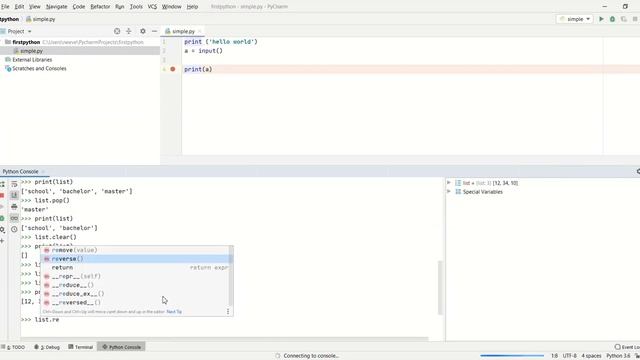The height and width of the screenshot is (360, 640).
Task: Click the UTF-8 encoding status bar item
Action: point(570,356)
